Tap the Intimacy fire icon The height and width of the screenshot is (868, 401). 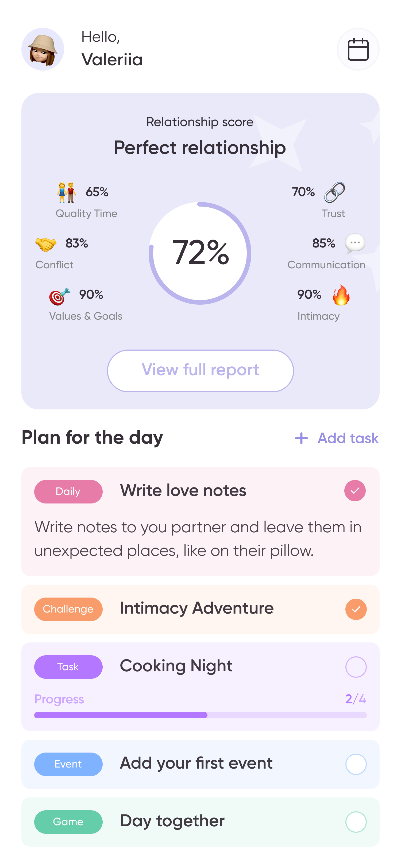point(341,295)
